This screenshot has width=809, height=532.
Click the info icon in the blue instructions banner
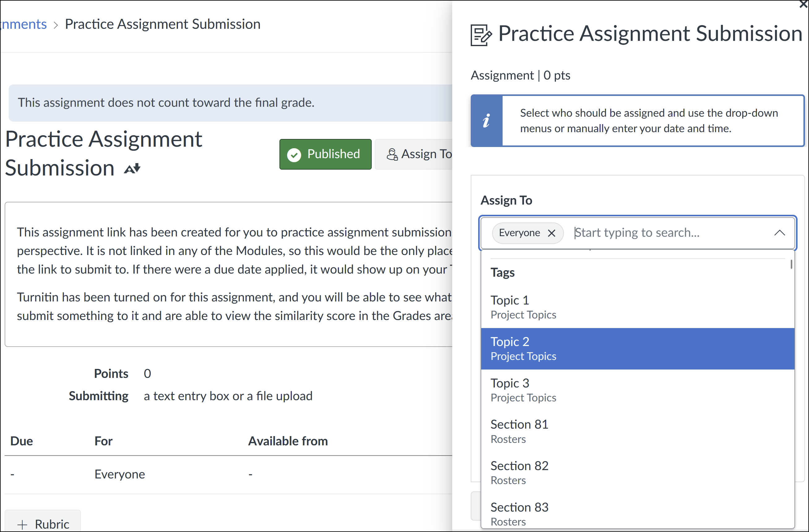click(487, 121)
